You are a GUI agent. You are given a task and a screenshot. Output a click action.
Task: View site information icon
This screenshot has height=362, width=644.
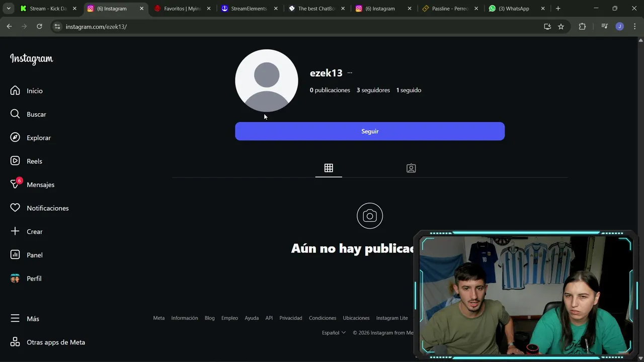(57, 27)
